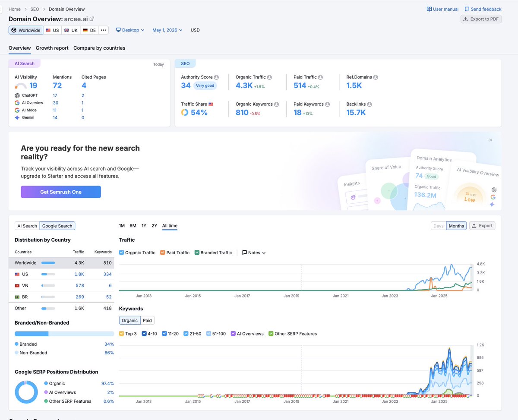Toggle the AI Overviews keywords checkbox
Screen dimensions: 518x420
pos(233,334)
